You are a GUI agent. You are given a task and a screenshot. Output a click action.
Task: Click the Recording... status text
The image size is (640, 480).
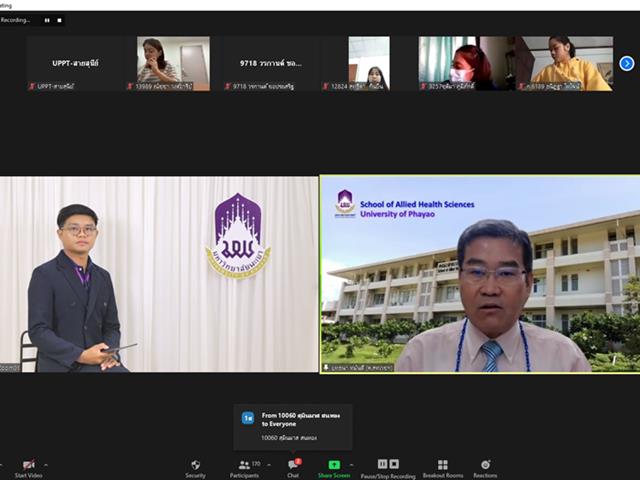pos(15,20)
